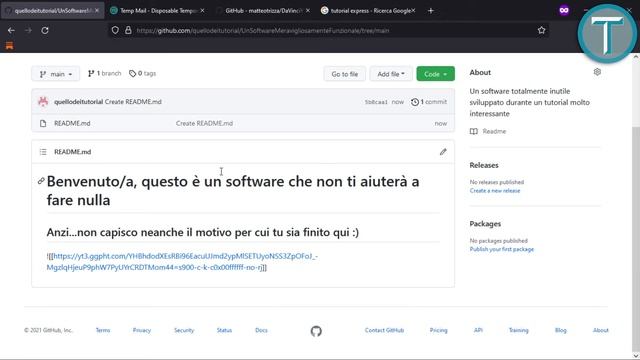Viewport: 640px width, 360px height.
Task: Open the README.md file in file list
Action: (x=72, y=123)
